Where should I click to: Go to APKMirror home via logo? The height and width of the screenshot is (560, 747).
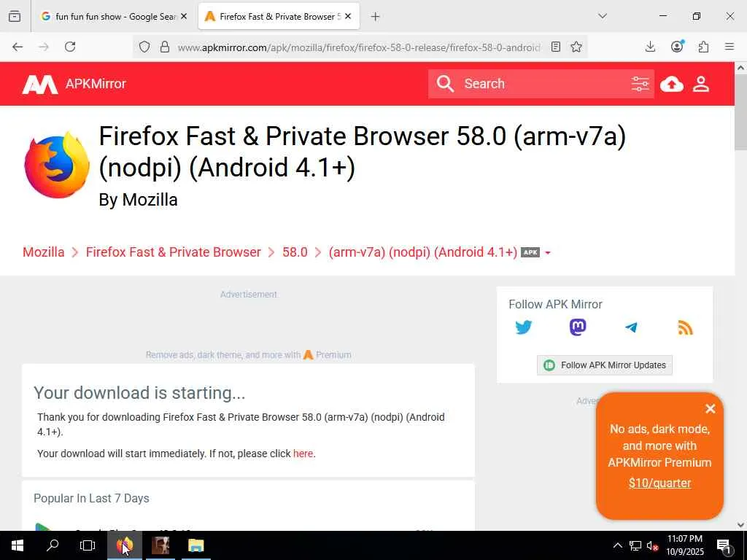coord(74,85)
